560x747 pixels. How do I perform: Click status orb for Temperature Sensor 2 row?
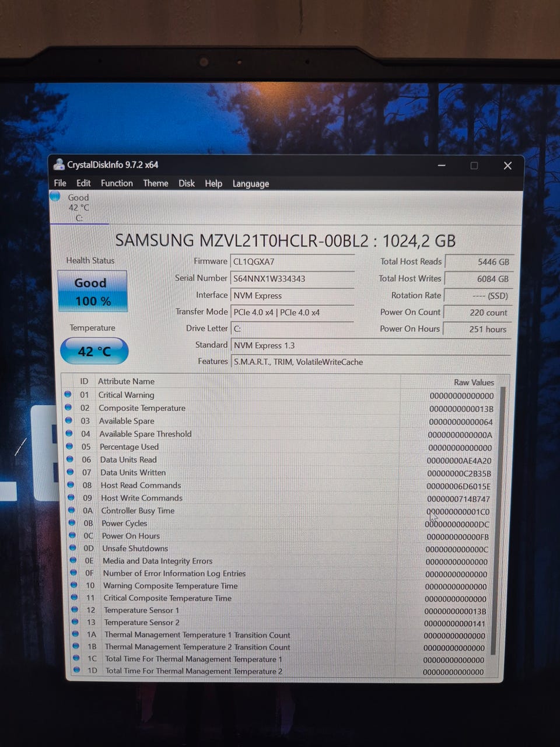click(x=75, y=622)
